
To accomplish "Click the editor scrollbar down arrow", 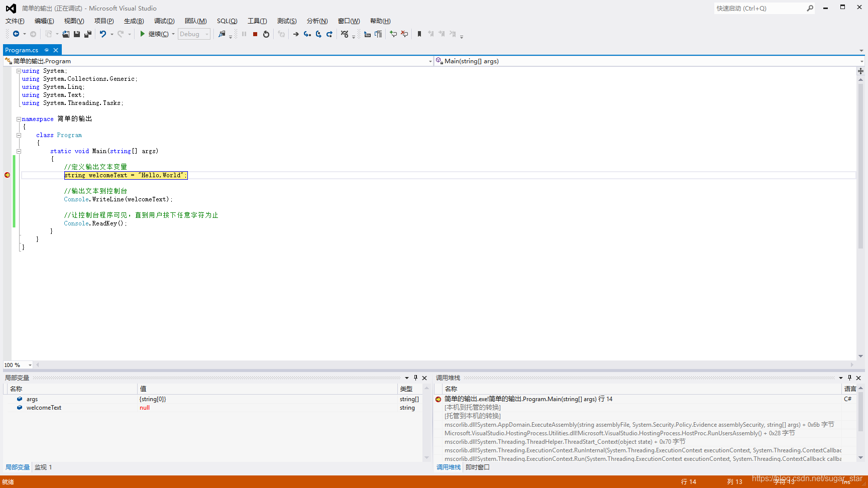I will tap(860, 356).
